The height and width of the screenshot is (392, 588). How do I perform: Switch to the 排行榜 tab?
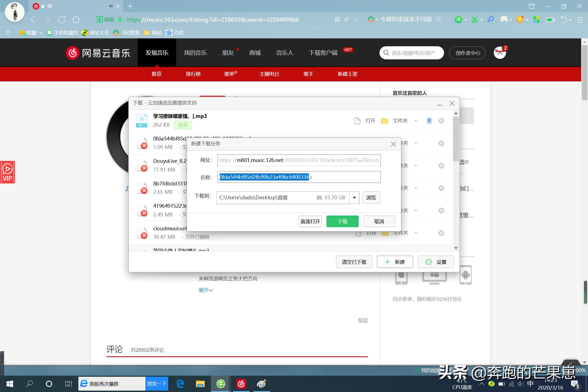pos(193,74)
